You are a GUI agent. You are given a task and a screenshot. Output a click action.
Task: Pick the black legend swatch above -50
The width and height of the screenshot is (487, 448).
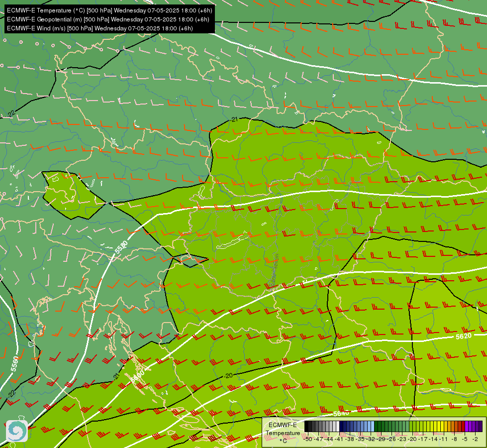[306, 426]
